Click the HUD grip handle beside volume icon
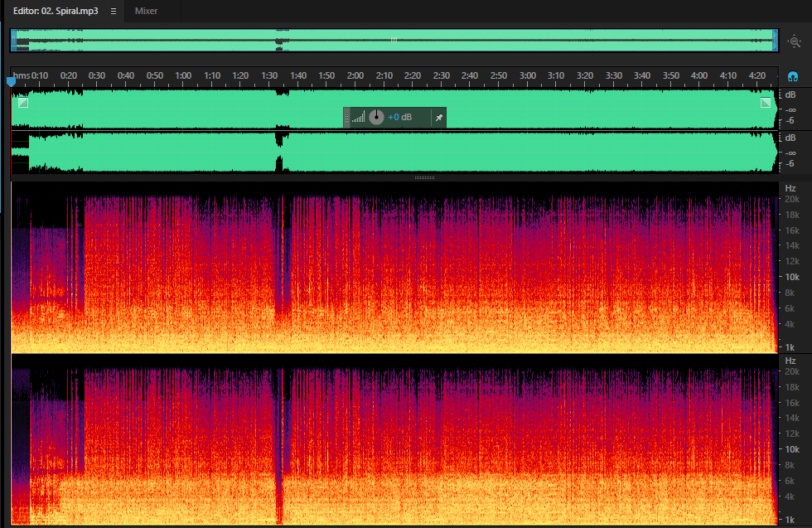 [x=347, y=118]
